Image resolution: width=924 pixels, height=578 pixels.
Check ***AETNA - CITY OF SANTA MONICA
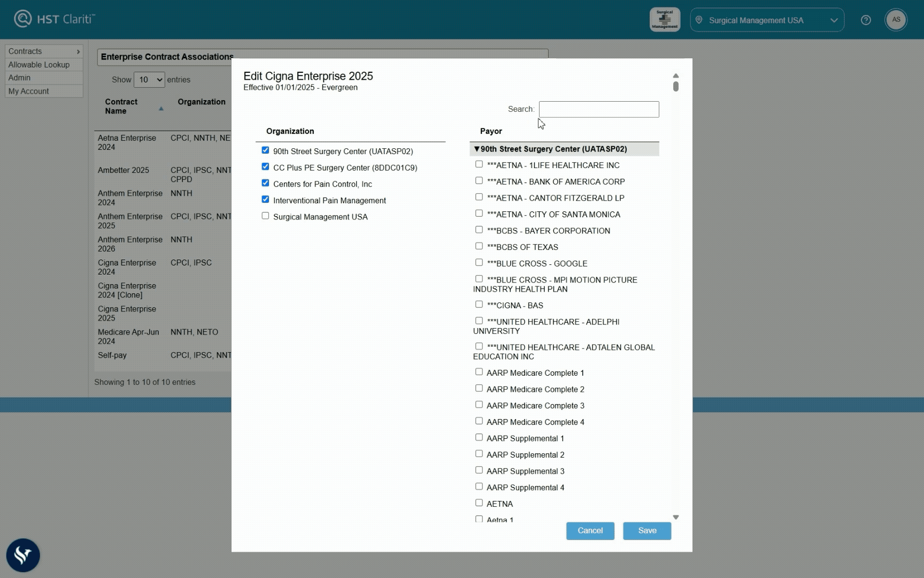point(479,214)
